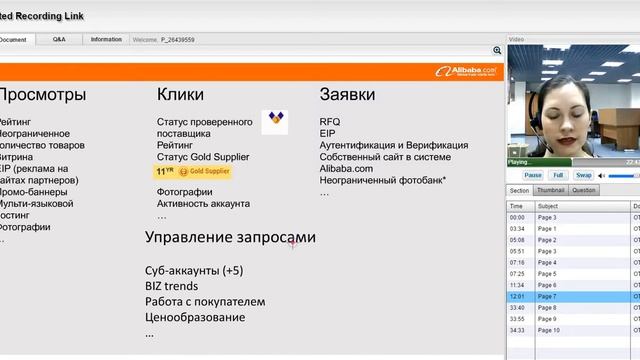The height and width of the screenshot is (360, 640).
Task: Click the 11 YR Gold Supplier badge
Action: click(193, 171)
